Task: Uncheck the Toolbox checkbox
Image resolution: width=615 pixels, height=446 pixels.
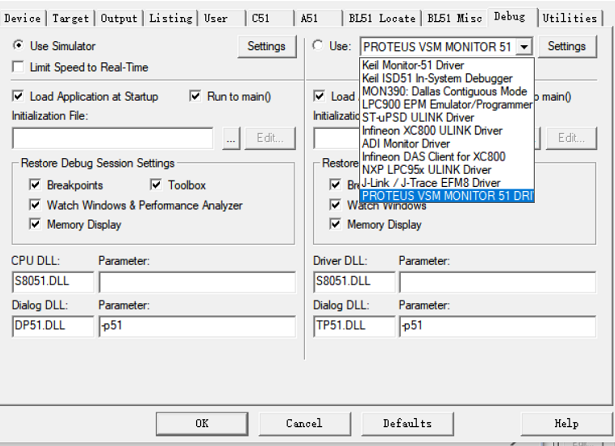Action: pos(156,185)
